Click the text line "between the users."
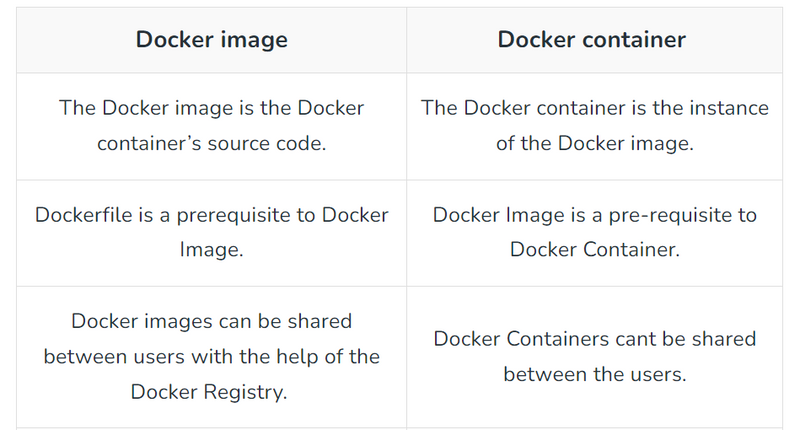 click(x=594, y=375)
